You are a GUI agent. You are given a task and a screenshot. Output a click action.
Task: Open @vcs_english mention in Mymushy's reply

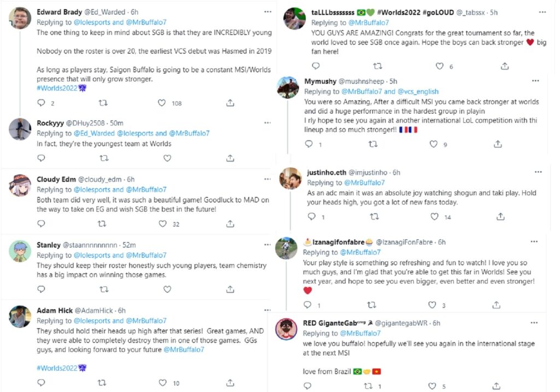[418, 91]
